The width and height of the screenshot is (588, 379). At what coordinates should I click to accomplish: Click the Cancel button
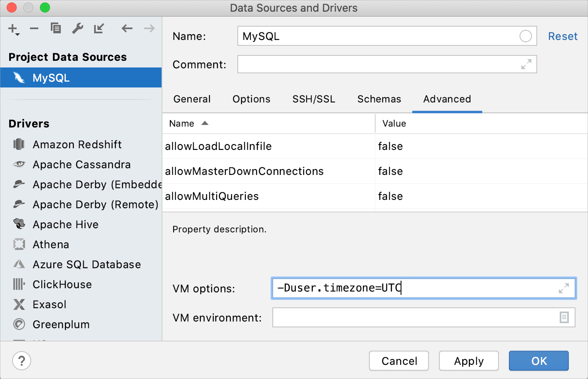click(x=399, y=361)
